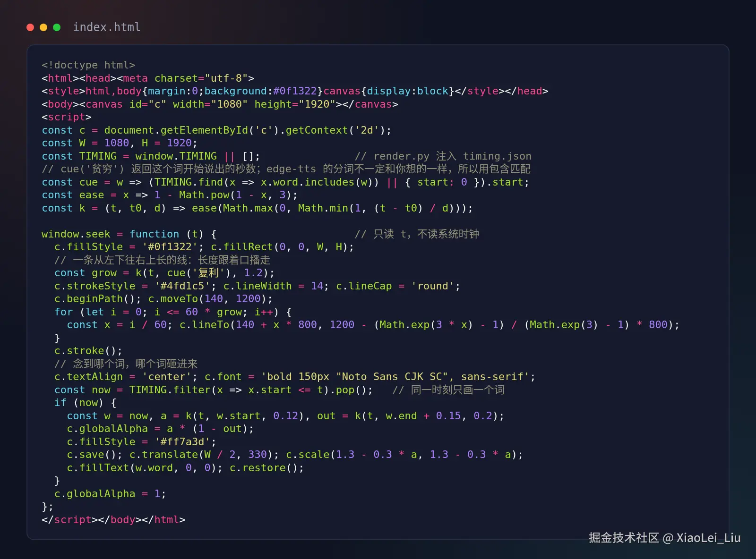Click the 'for' loop keyword

click(63, 312)
